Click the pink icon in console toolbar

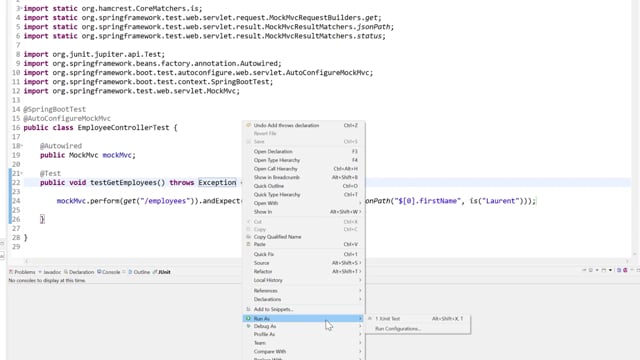tap(625, 270)
